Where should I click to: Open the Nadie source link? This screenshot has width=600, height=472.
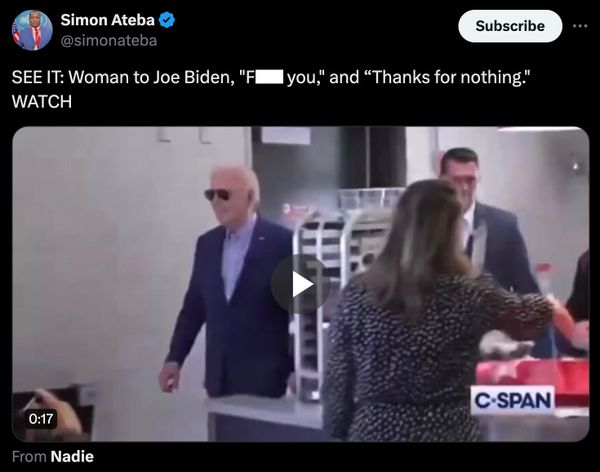click(x=72, y=456)
